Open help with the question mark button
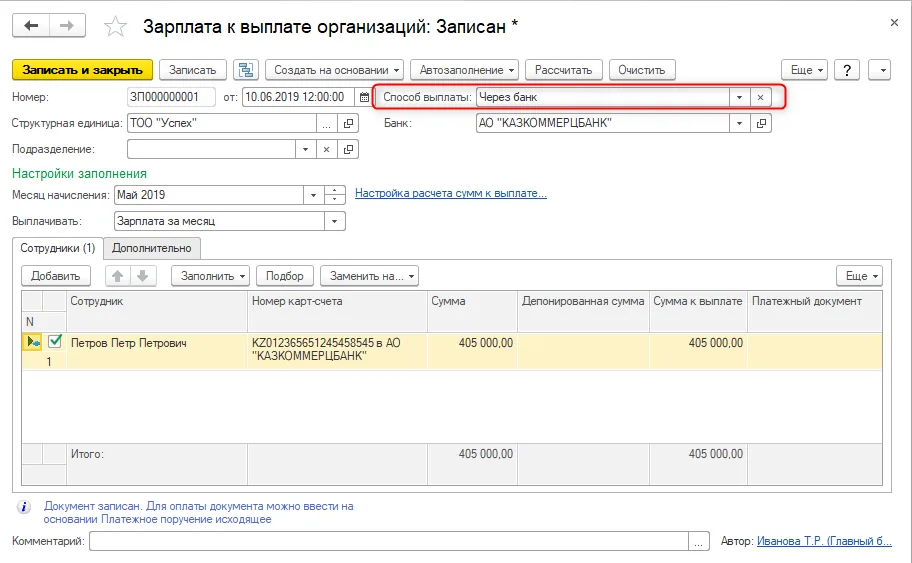Image resolution: width=912 pixels, height=563 pixels. tap(847, 70)
